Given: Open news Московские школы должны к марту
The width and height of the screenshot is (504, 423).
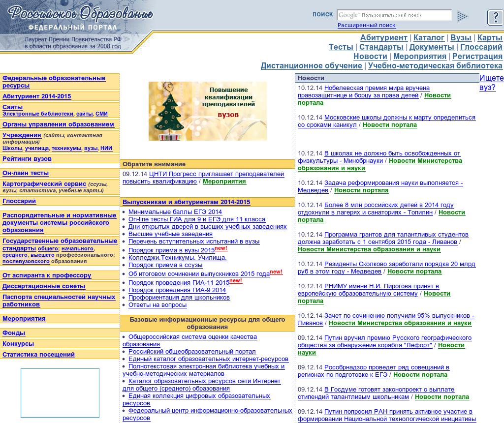Looking at the screenshot, I should click(x=386, y=121).
